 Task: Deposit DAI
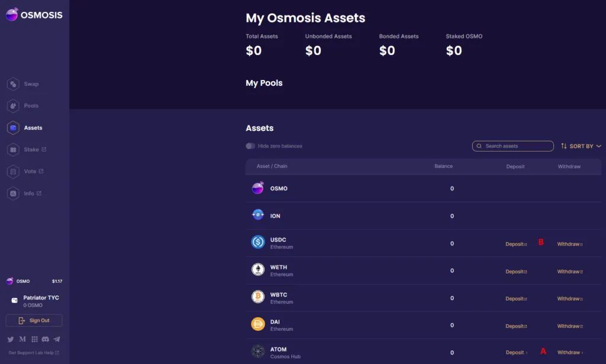pyautogui.click(x=516, y=326)
